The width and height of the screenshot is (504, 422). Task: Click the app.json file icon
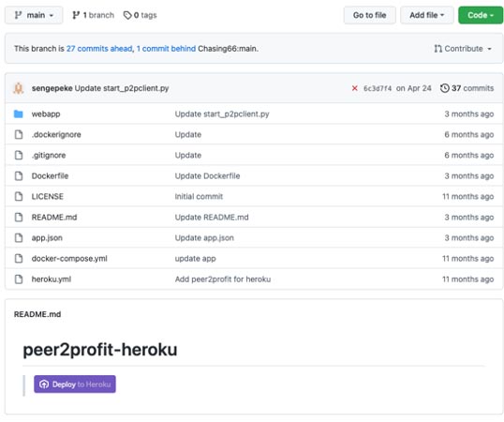tap(19, 237)
